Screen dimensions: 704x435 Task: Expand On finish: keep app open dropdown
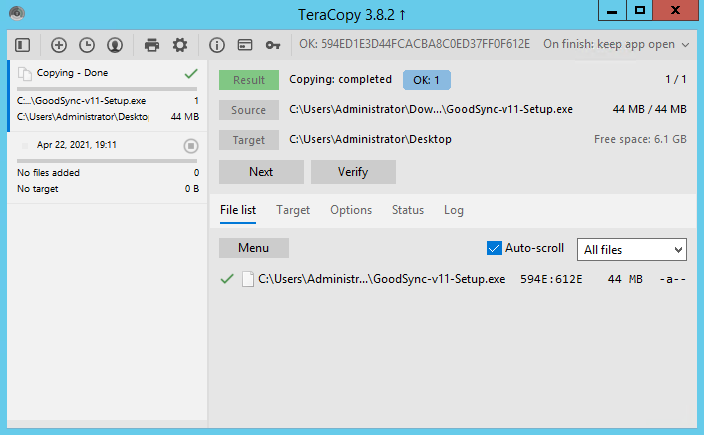pos(616,44)
